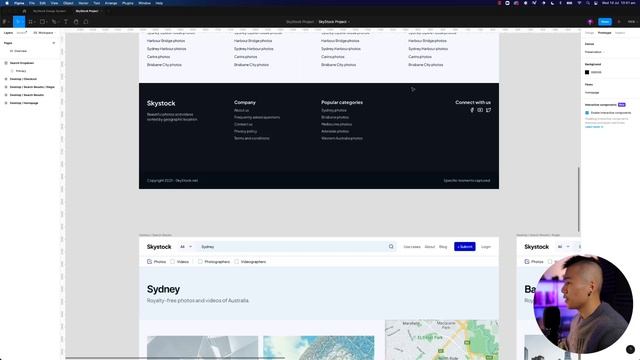Check the Videographers filter checkbox
Image resolution: width=640 pixels, height=360 pixels.
tap(237, 262)
